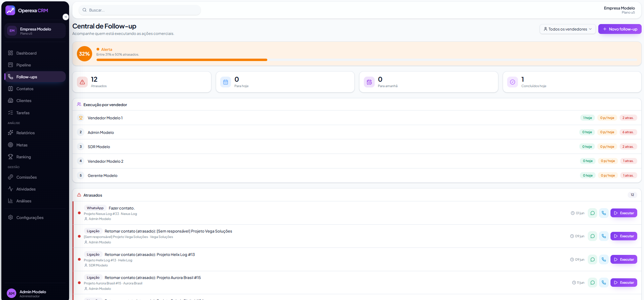Open Contatos in the sidebar

pos(35,89)
